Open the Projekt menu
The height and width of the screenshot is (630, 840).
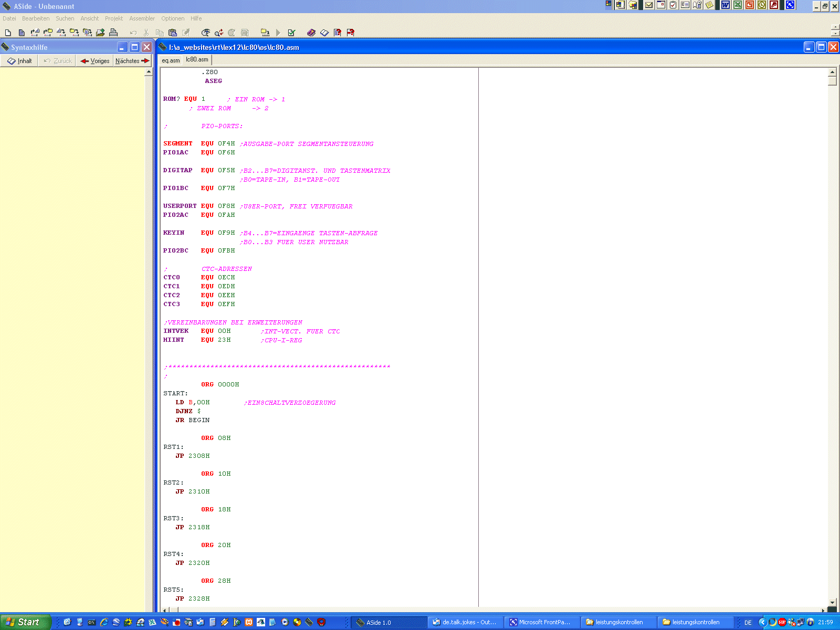[114, 18]
